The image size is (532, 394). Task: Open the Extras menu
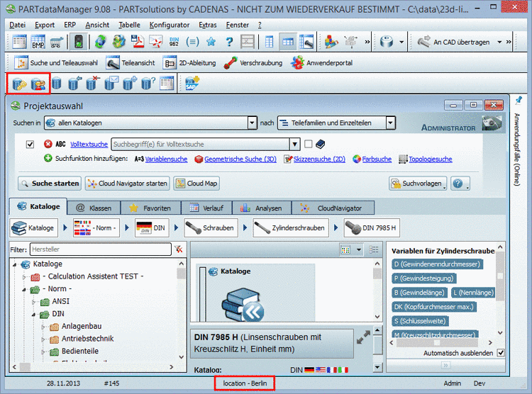tap(208, 25)
